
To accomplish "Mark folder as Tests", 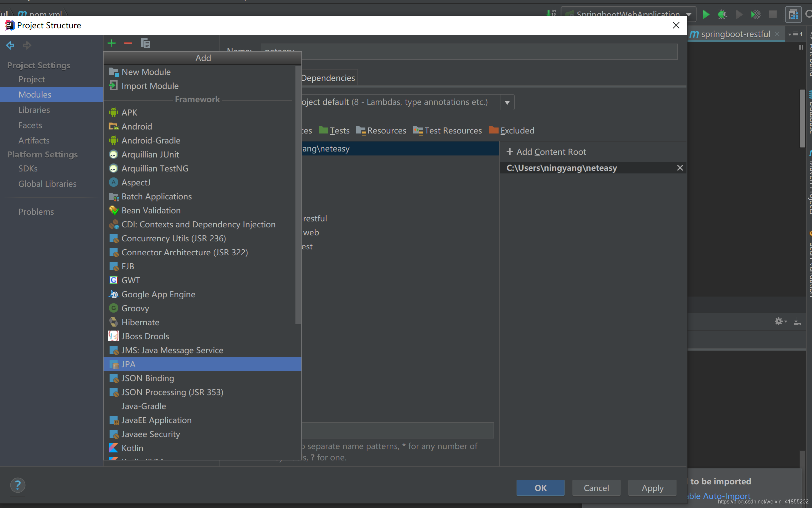I will (x=334, y=130).
